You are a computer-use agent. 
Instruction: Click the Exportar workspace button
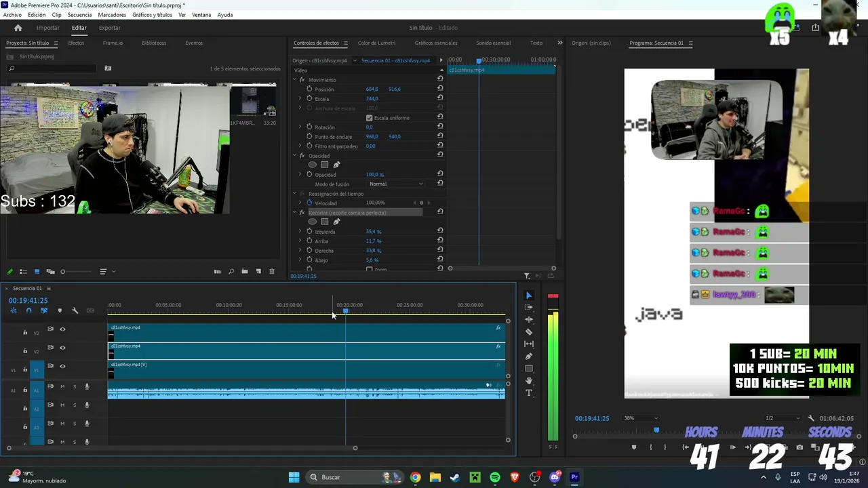click(x=109, y=28)
